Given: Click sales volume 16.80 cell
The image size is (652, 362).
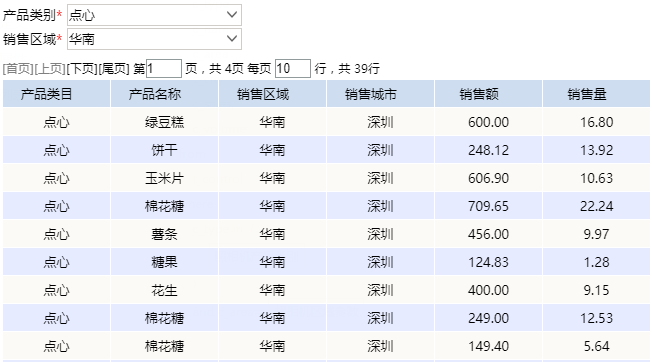Looking at the screenshot, I should 596,122.
